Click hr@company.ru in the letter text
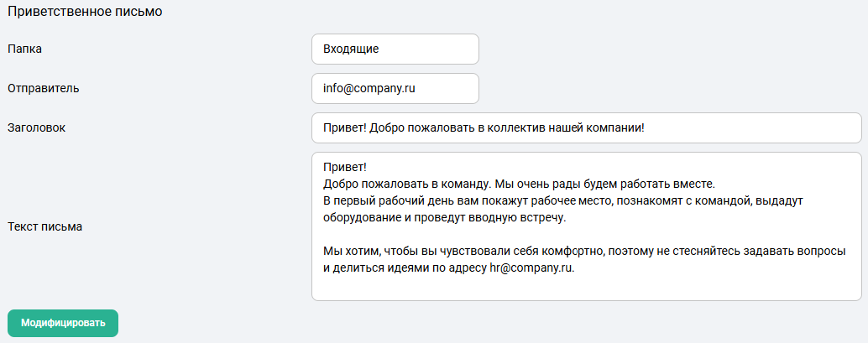The width and height of the screenshot is (868, 343). 531,268
